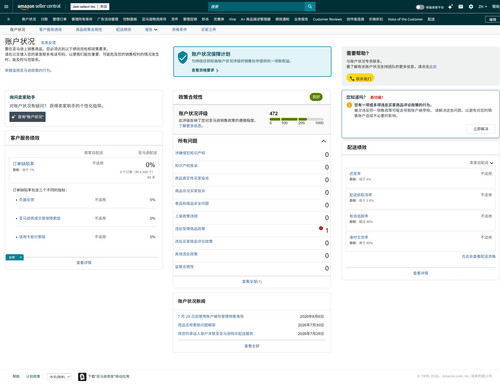500x392 pixels.
Task: Toggle the switch in the top header
Action: pos(420,7)
